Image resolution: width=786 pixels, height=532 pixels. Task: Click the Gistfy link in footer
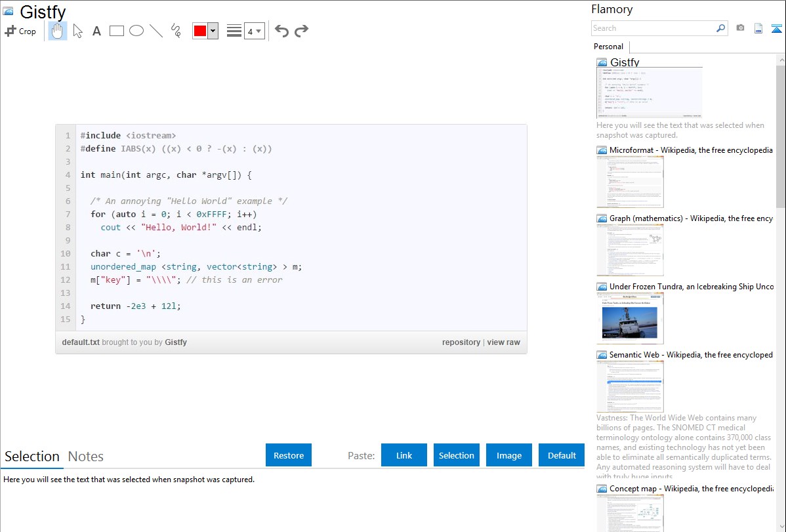(176, 342)
